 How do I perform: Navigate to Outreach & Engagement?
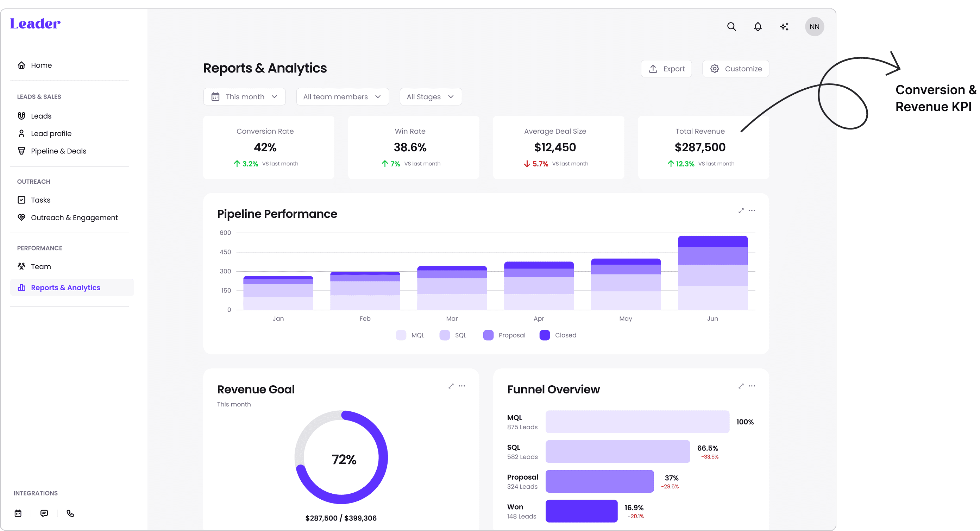(x=74, y=217)
